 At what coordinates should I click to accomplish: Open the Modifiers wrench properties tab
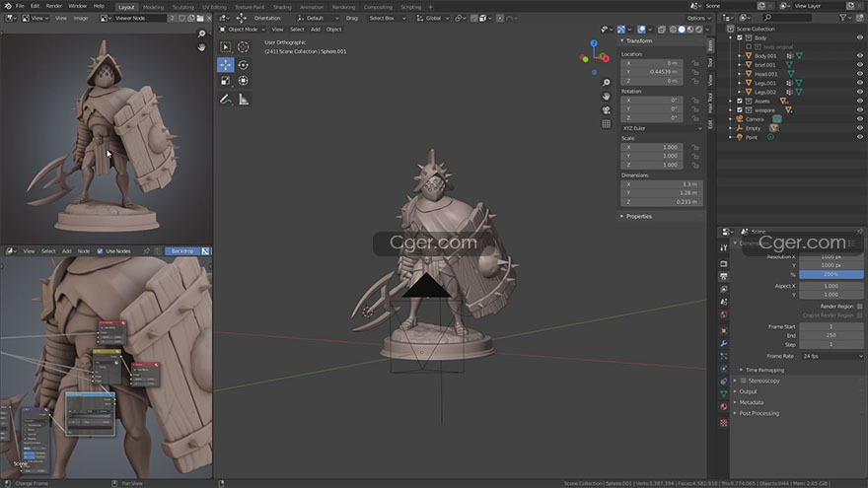(x=724, y=343)
